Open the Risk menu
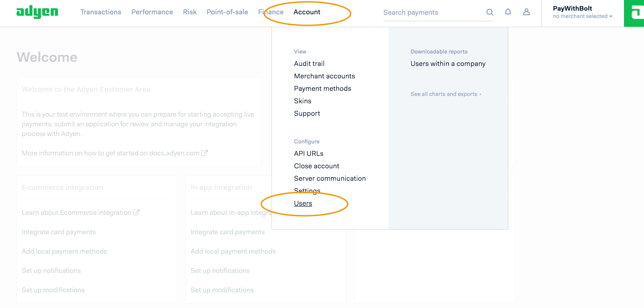The height and width of the screenshot is (308, 644). [x=189, y=12]
